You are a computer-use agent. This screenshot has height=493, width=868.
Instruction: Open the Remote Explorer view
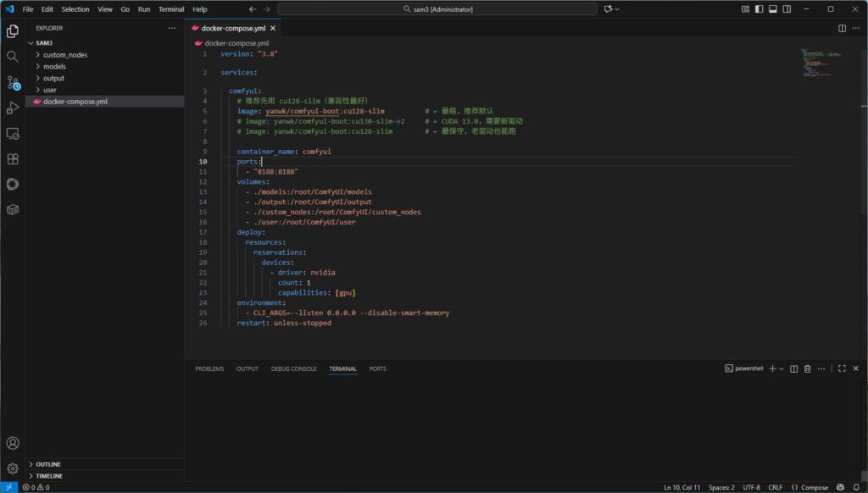click(x=13, y=133)
